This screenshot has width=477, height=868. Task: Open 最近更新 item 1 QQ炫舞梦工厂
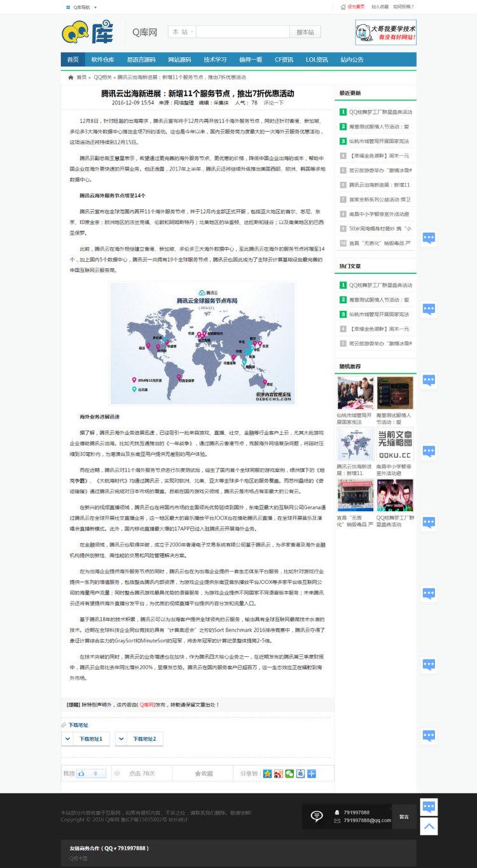[x=380, y=112]
